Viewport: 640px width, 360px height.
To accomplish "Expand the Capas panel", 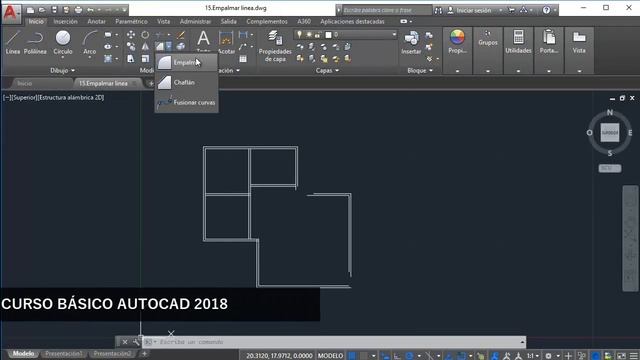I will pyautogui.click(x=327, y=70).
